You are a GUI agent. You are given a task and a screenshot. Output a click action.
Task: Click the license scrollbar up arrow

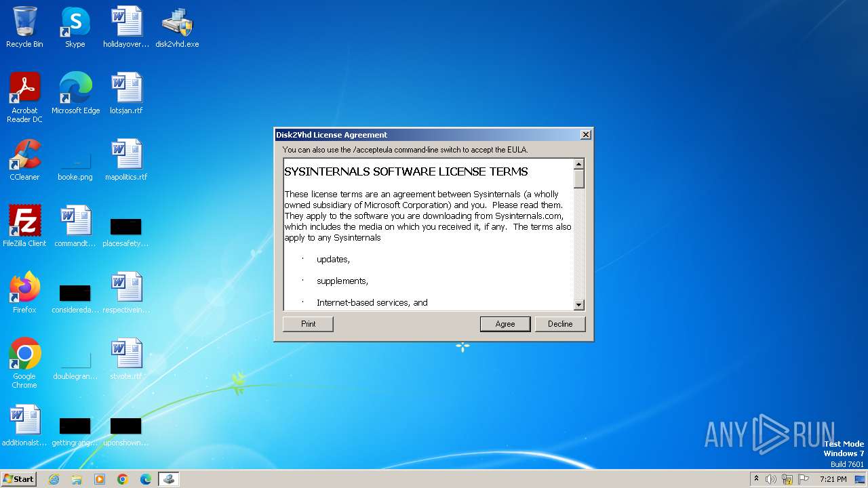pyautogui.click(x=579, y=164)
